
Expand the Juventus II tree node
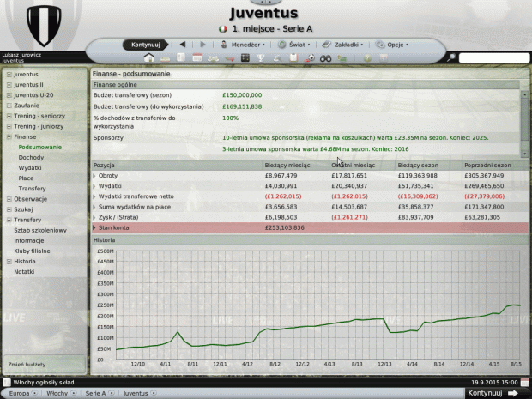coord(9,85)
